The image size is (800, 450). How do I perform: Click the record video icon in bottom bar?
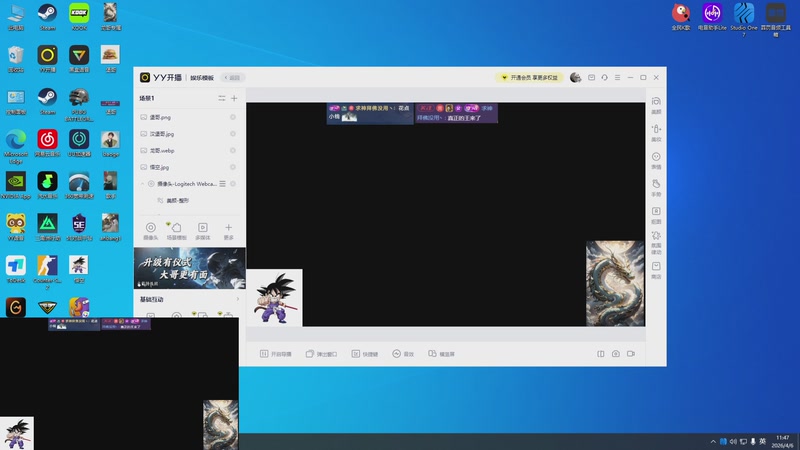(x=631, y=354)
